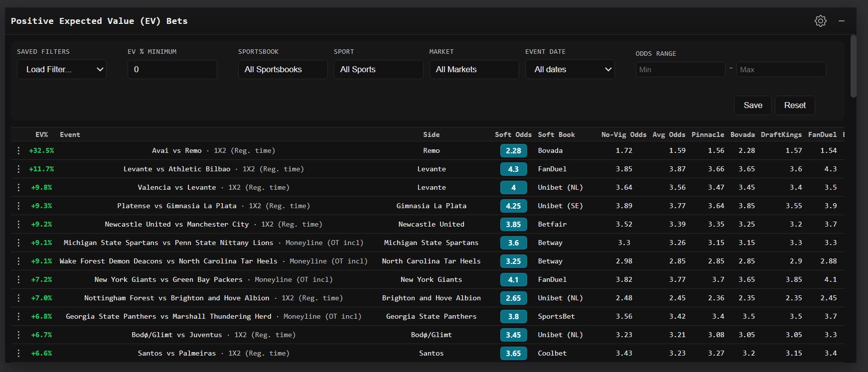This screenshot has width=868, height=372.
Task: Open the row options for Newcastle vs Manchester City
Action: point(18,224)
